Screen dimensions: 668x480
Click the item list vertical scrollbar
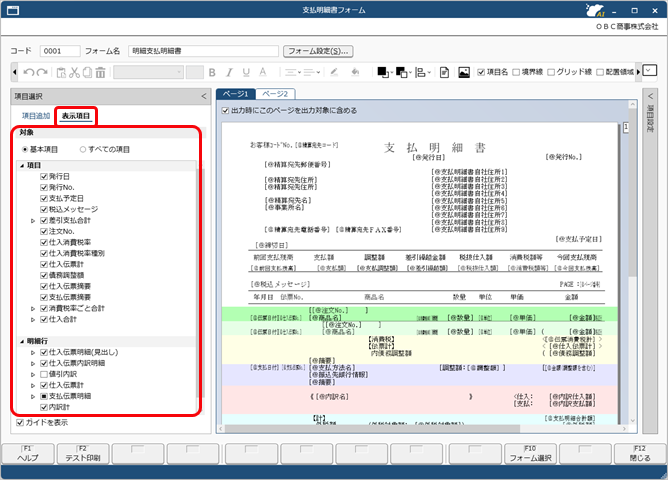pyautogui.click(x=200, y=283)
